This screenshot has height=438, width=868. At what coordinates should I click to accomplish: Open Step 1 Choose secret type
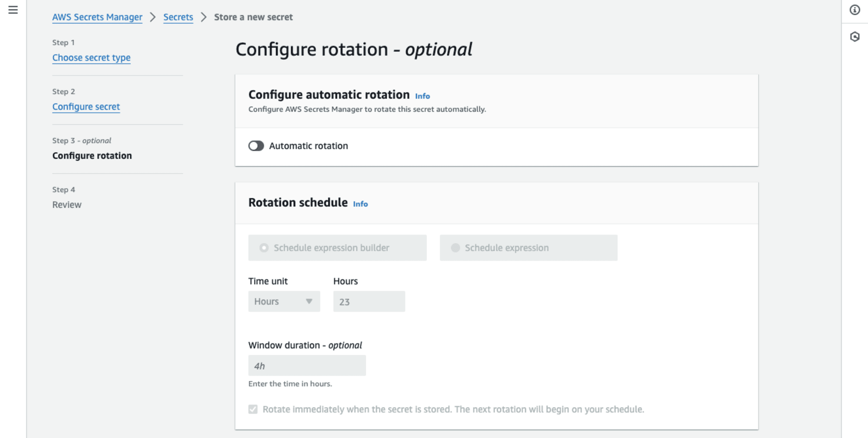[x=91, y=57]
